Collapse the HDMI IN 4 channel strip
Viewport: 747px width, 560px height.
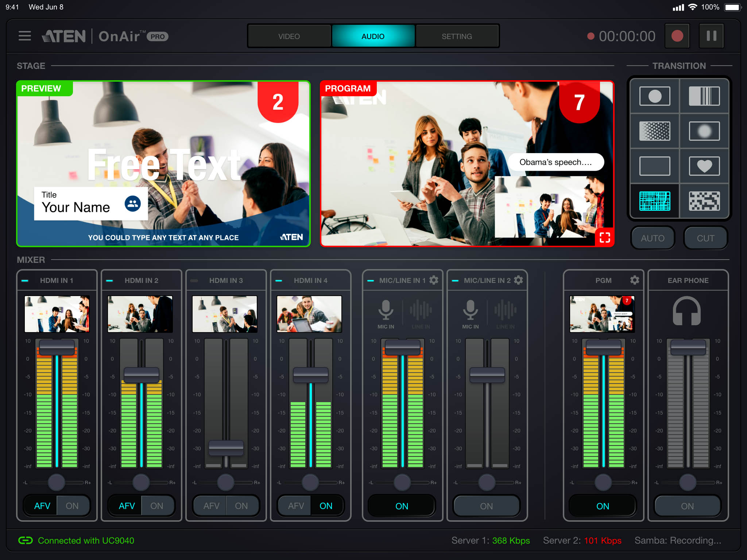click(279, 280)
